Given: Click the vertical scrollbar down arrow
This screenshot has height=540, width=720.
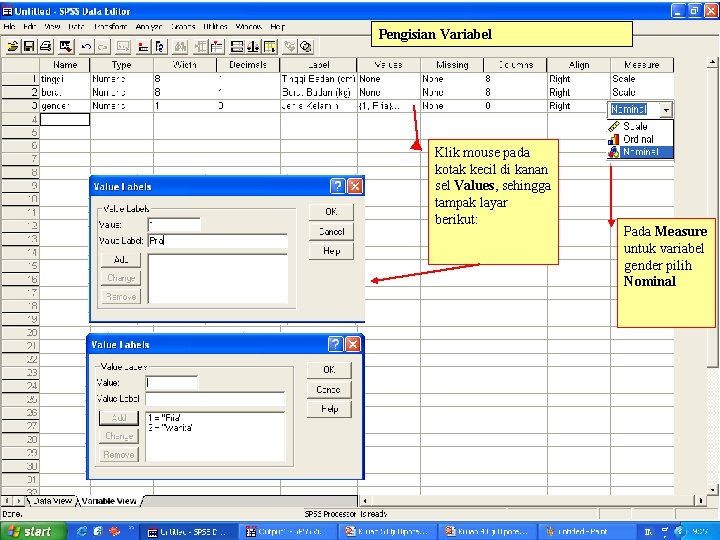Looking at the screenshot, I should coord(712,489).
